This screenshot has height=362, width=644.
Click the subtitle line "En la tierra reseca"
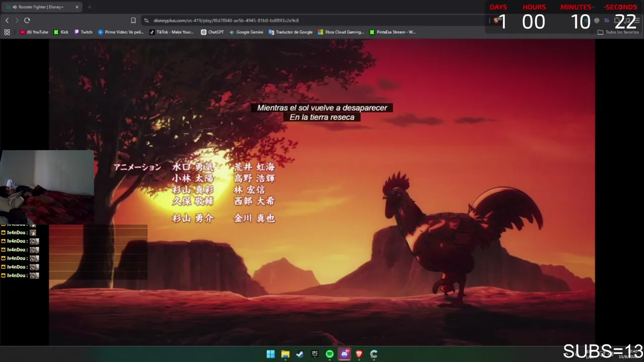pyautogui.click(x=322, y=117)
